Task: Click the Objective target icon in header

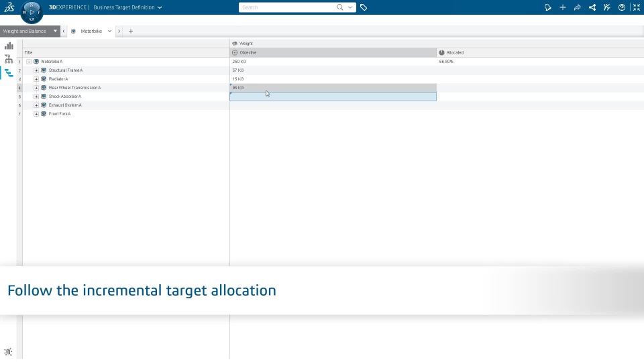Action: 235,52
